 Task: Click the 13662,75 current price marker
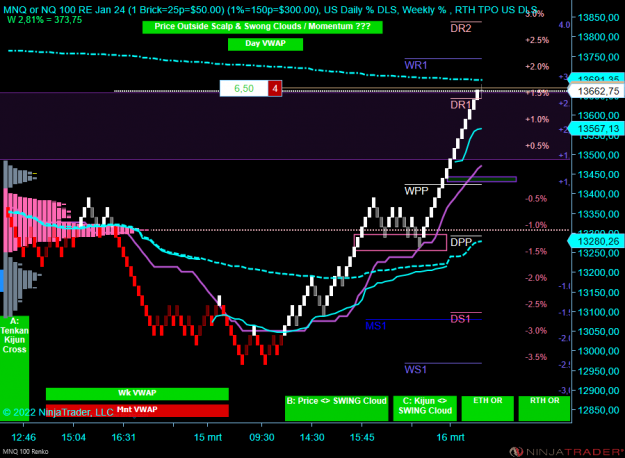pyautogui.click(x=596, y=91)
